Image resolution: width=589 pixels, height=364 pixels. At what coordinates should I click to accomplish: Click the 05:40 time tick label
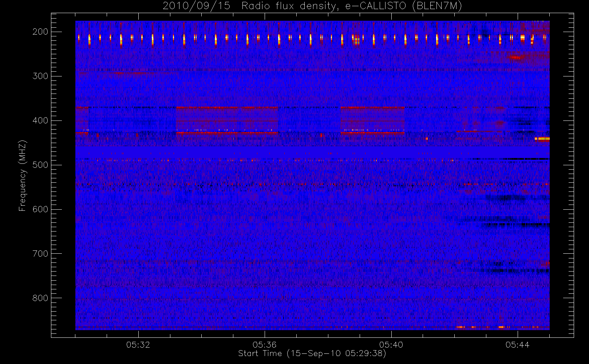(391, 345)
